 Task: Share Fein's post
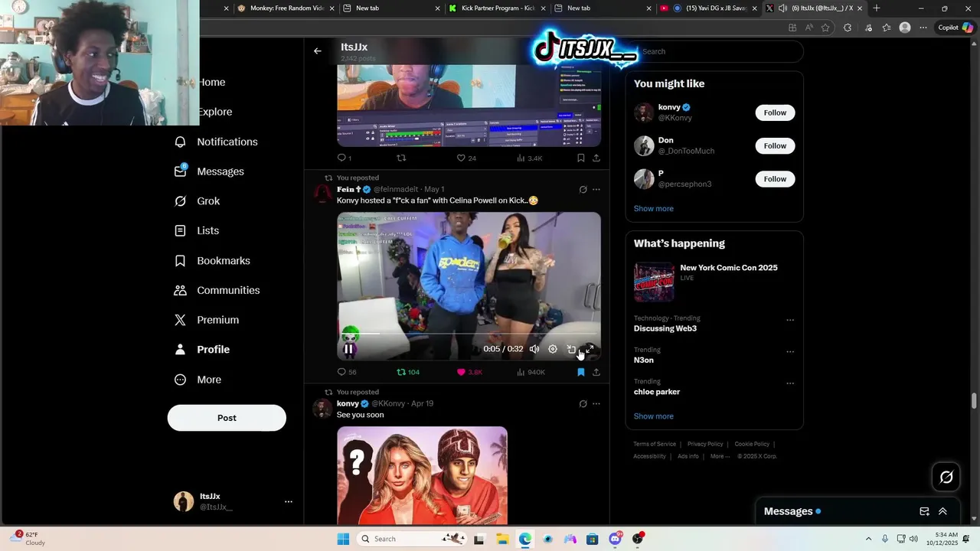pyautogui.click(x=596, y=372)
